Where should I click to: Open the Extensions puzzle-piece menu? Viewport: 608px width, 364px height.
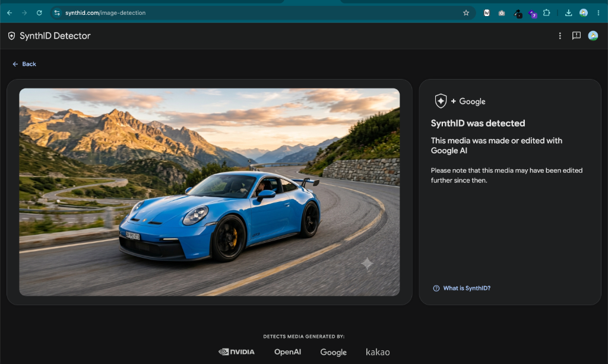(x=547, y=13)
